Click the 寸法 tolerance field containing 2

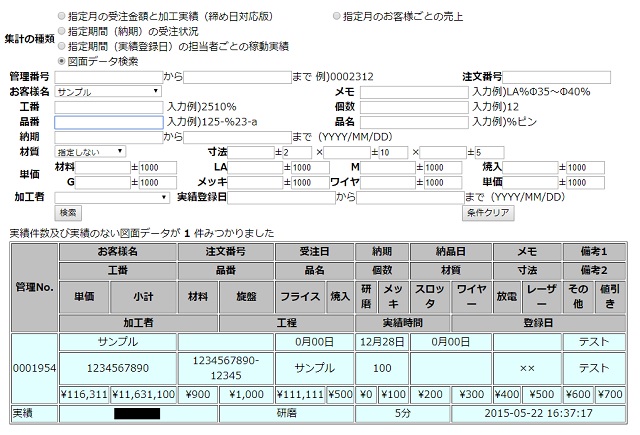pos(297,152)
